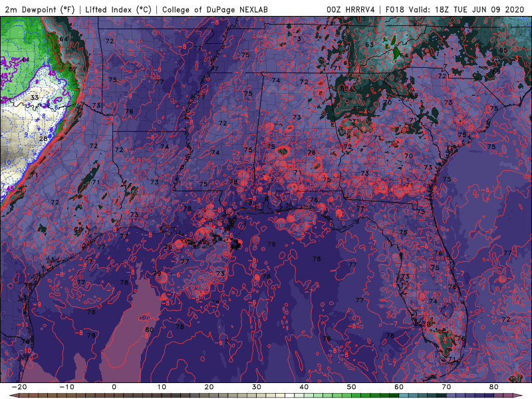Click the 'Lifted Index (°C)' title text
The width and height of the screenshot is (532, 399).
point(118,9)
